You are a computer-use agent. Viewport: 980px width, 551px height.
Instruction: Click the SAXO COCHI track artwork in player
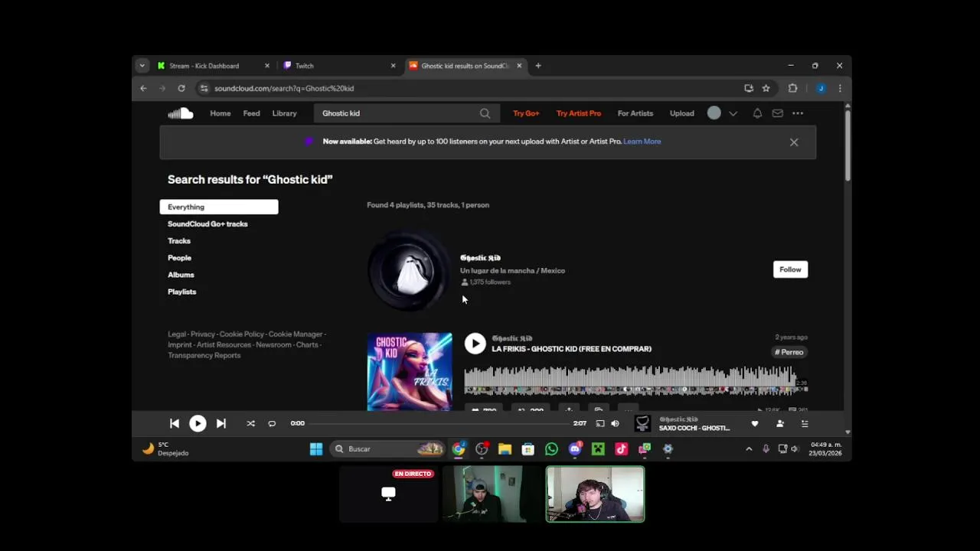pos(642,423)
